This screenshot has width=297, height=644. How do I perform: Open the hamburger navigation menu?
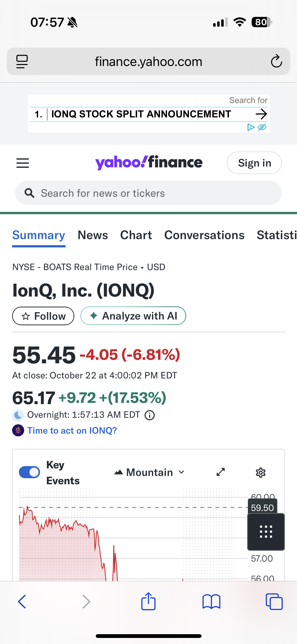coord(23,163)
